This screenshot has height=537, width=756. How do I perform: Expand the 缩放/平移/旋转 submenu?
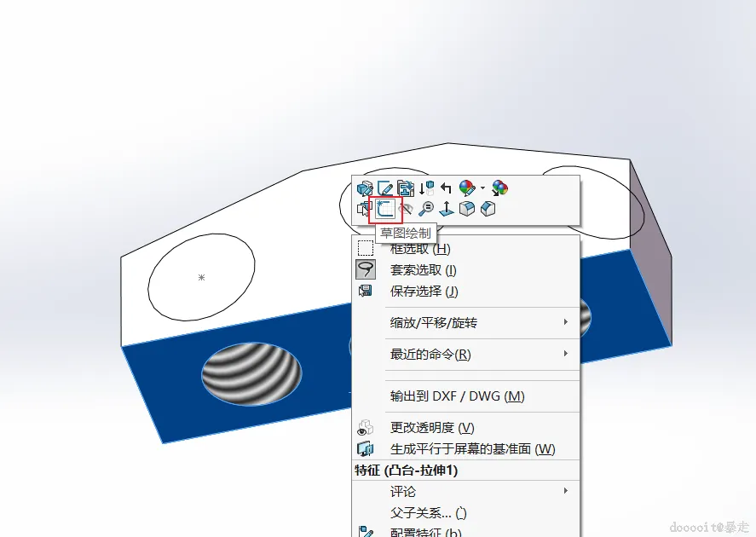(x=465, y=322)
